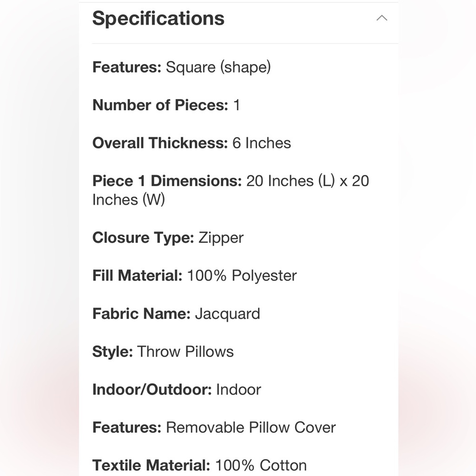Click the Textile Material label
Viewport: 476px width, 476px height.
(x=151, y=466)
